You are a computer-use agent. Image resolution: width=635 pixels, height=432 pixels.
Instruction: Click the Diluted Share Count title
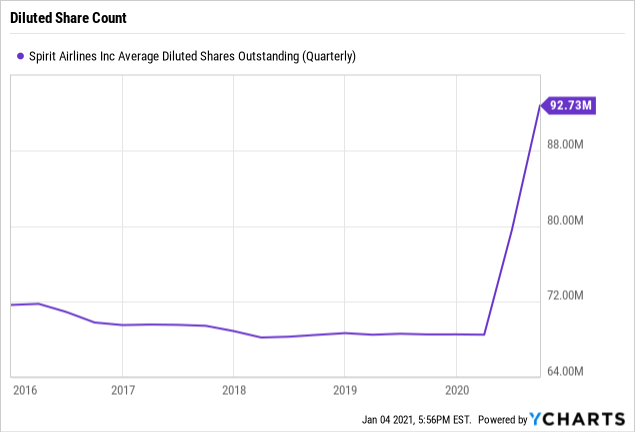pos(67,19)
